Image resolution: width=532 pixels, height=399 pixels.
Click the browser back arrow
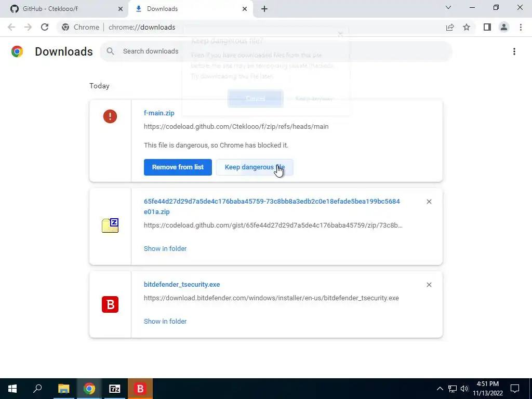pos(11,27)
